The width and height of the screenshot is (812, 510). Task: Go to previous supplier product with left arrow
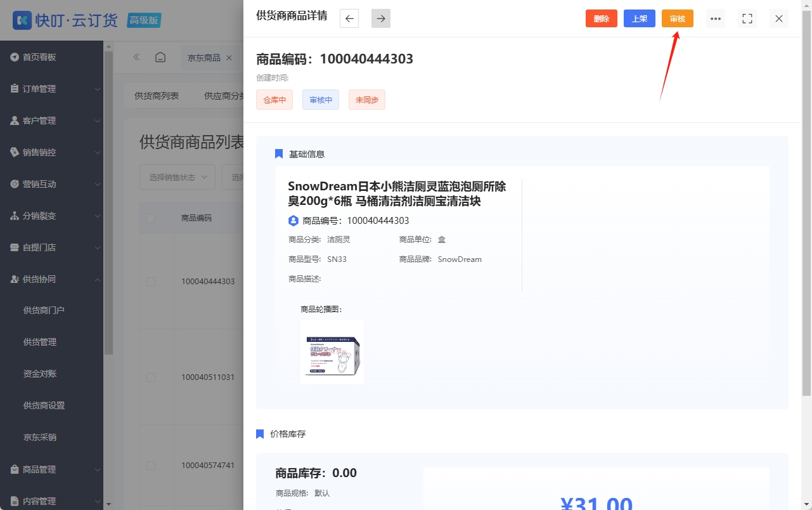349,18
